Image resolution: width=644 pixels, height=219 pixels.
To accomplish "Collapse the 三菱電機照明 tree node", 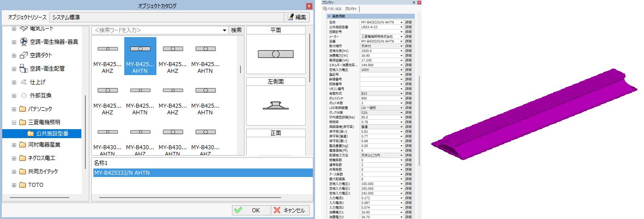I will tap(14, 122).
